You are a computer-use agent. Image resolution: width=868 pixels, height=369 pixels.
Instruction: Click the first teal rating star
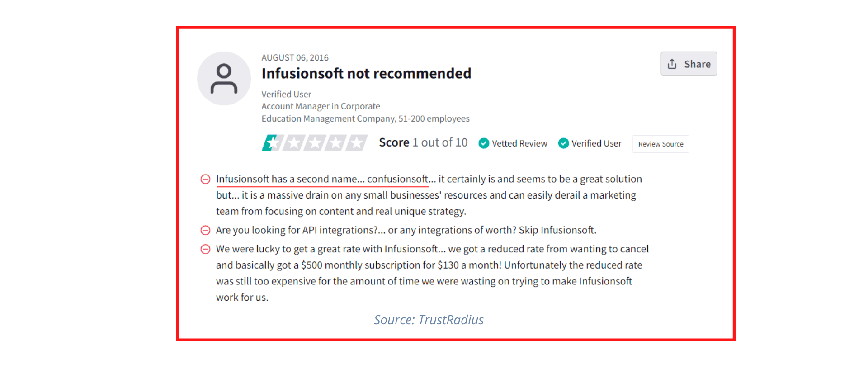[x=272, y=143]
